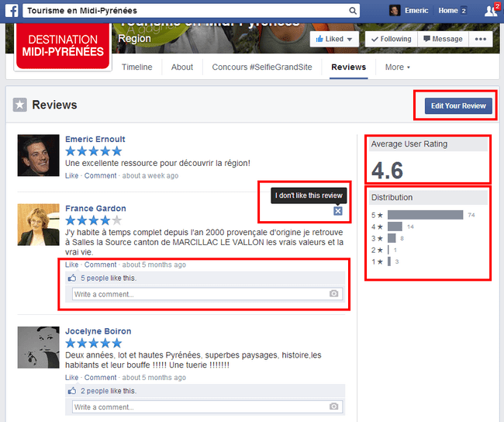Click Edit Your Review button

(x=458, y=105)
